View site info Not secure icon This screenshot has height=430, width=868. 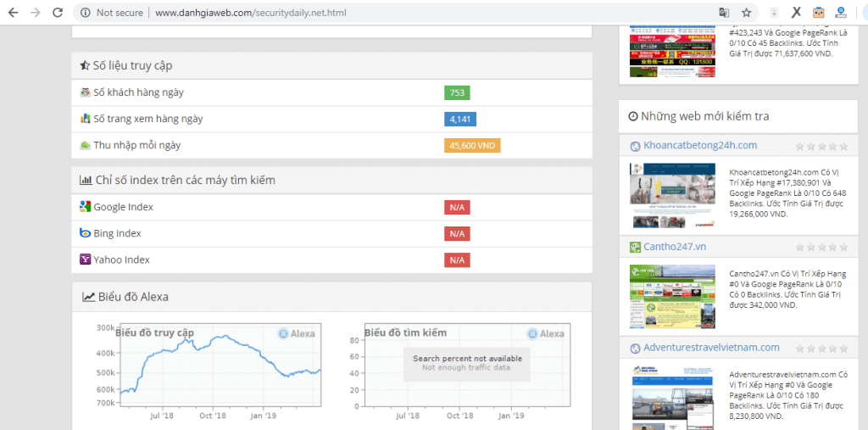[85, 12]
